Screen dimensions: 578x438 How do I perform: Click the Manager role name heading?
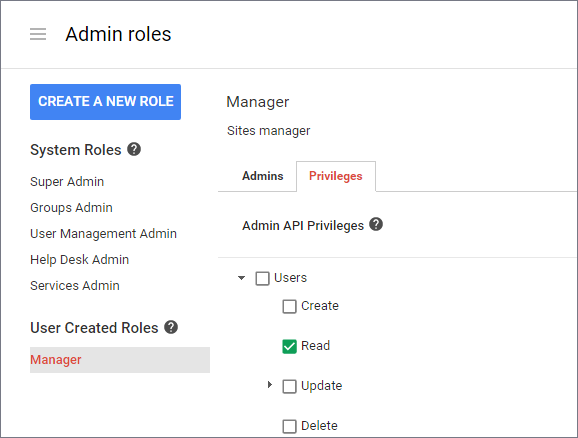click(x=258, y=102)
